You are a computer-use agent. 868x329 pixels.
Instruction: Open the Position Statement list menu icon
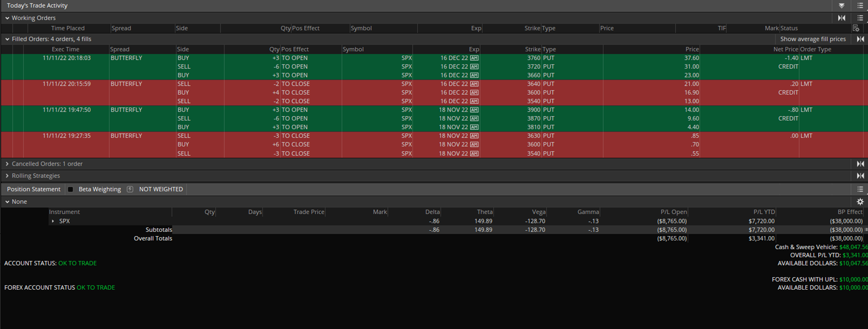pyautogui.click(x=860, y=189)
